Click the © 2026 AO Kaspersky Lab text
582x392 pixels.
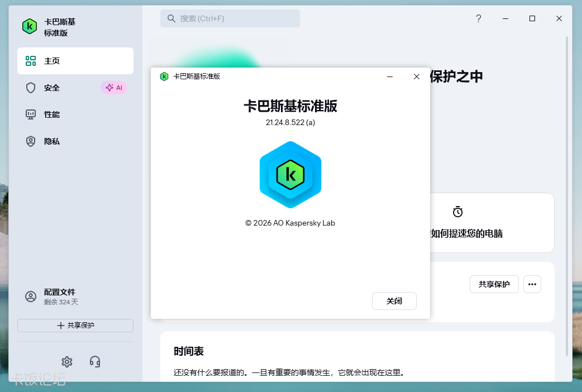tap(290, 223)
